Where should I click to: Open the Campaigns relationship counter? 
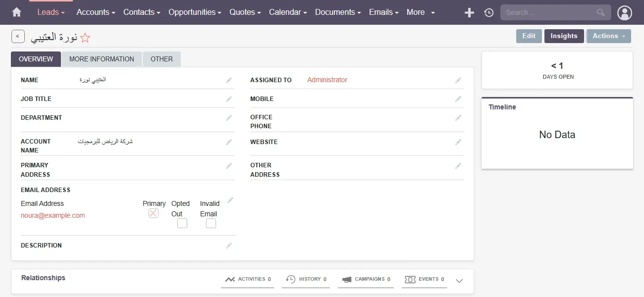click(366, 279)
